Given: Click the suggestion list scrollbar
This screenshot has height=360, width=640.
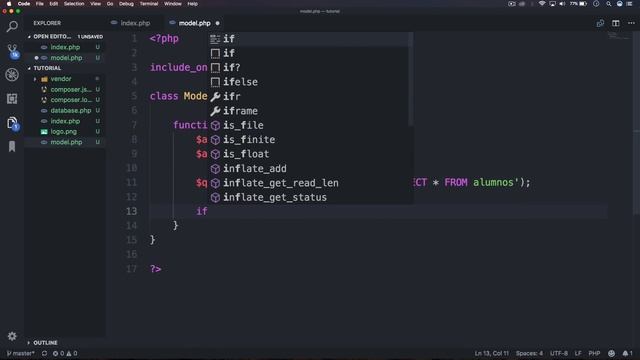Looking at the screenshot, I should click(411, 79).
